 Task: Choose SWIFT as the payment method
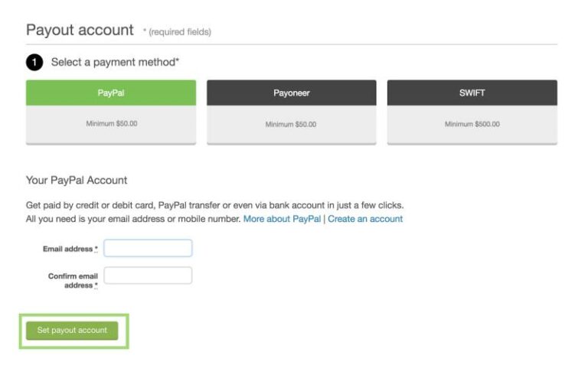pos(472,93)
